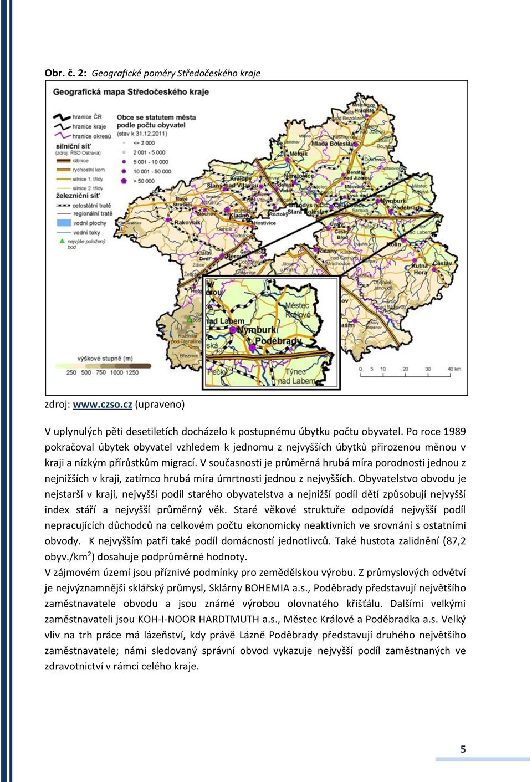Click the 'Nymburk' label in the inset map

(x=257, y=329)
